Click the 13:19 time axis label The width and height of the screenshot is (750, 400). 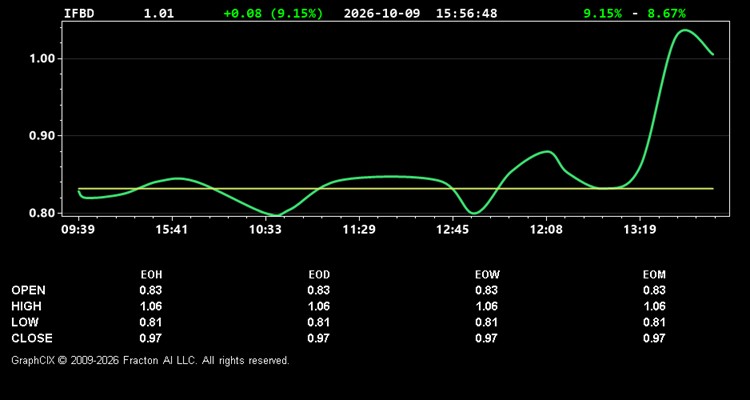click(x=640, y=229)
